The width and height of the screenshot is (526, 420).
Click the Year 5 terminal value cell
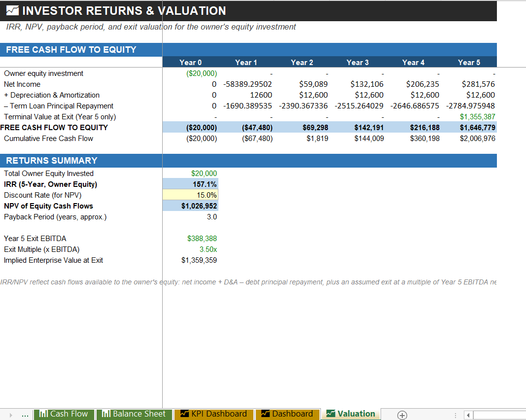pyautogui.click(x=469, y=117)
